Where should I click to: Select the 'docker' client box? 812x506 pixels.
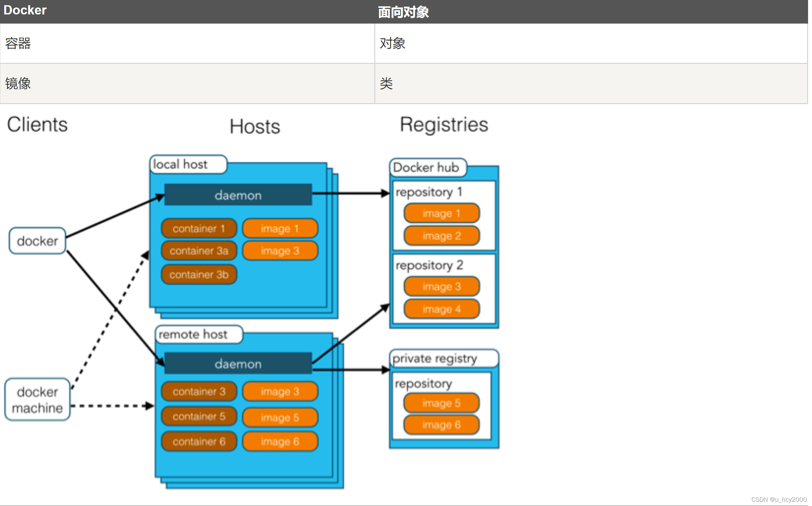[x=37, y=241]
